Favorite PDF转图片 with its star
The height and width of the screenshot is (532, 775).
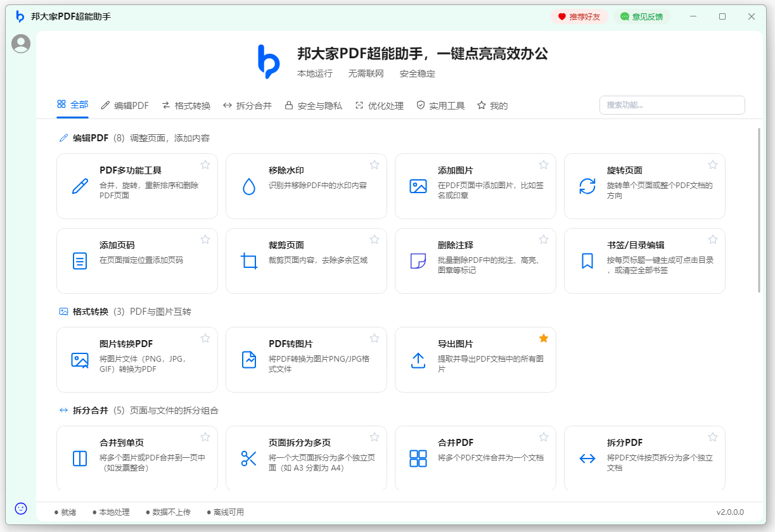375,338
